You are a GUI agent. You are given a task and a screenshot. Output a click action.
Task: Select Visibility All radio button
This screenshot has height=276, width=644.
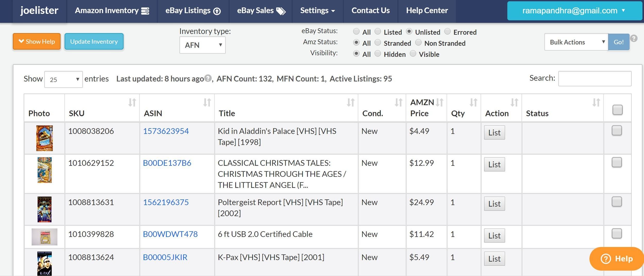pyautogui.click(x=356, y=54)
